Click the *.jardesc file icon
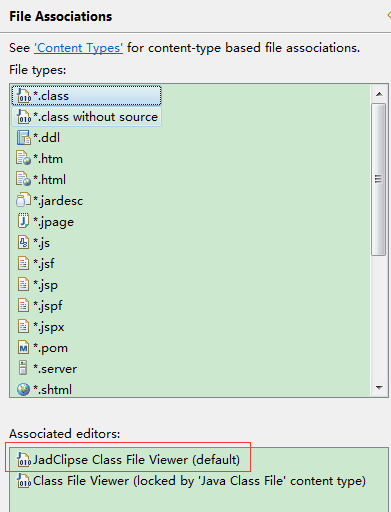Viewport: 391px width, 512px height. [x=24, y=200]
